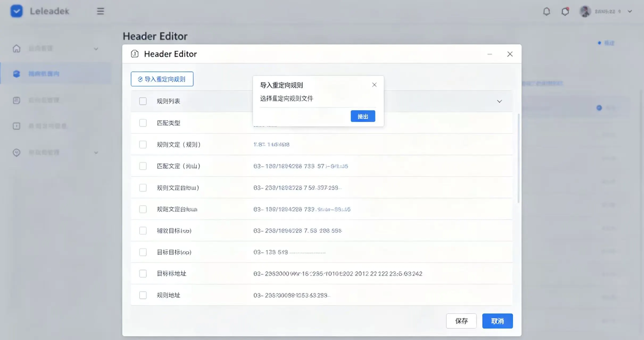Open the hamburger menu icon
The height and width of the screenshot is (340, 644).
(x=100, y=11)
